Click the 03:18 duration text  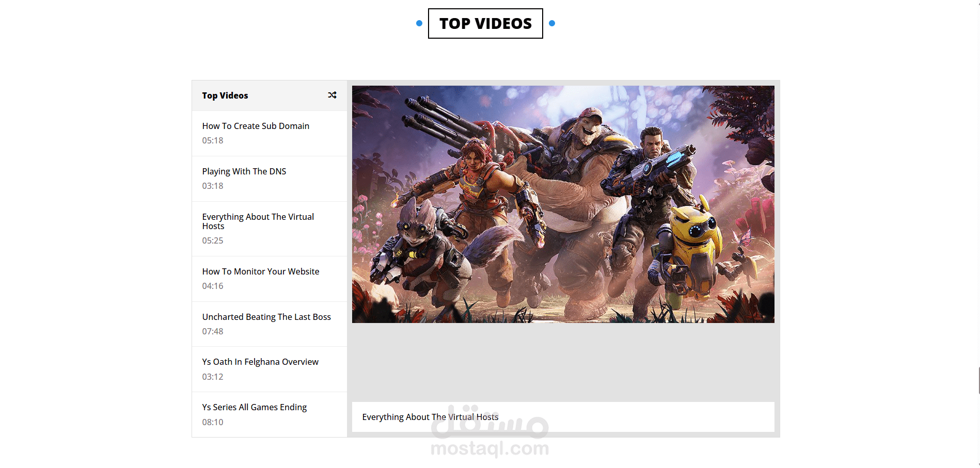click(213, 186)
